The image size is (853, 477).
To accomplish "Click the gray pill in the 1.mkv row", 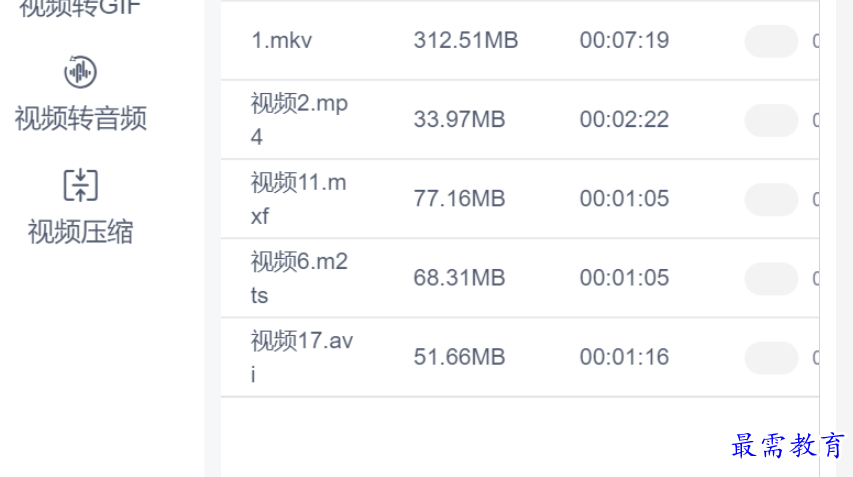I will tap(771, 41).
